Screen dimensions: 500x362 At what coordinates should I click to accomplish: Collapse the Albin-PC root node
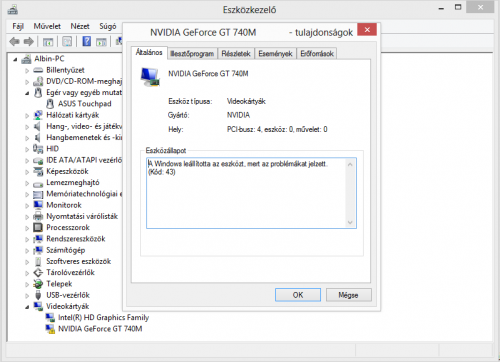pyautogui.click(x=15, y=59)
